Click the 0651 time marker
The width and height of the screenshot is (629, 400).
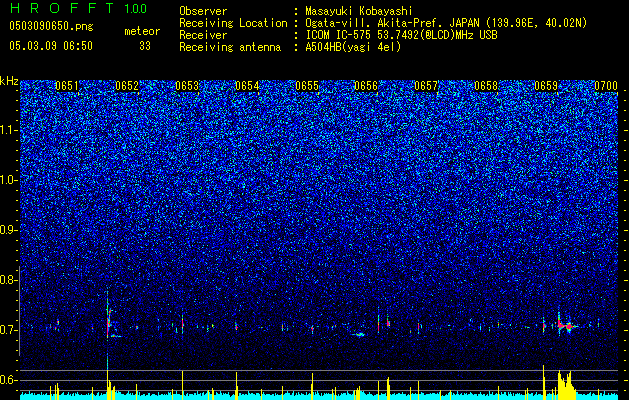67,86
